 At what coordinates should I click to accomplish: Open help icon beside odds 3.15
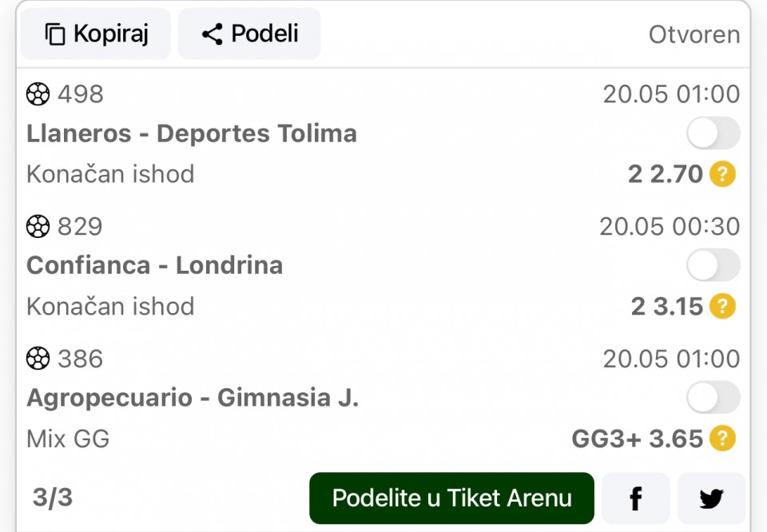[x=722, y=306]
